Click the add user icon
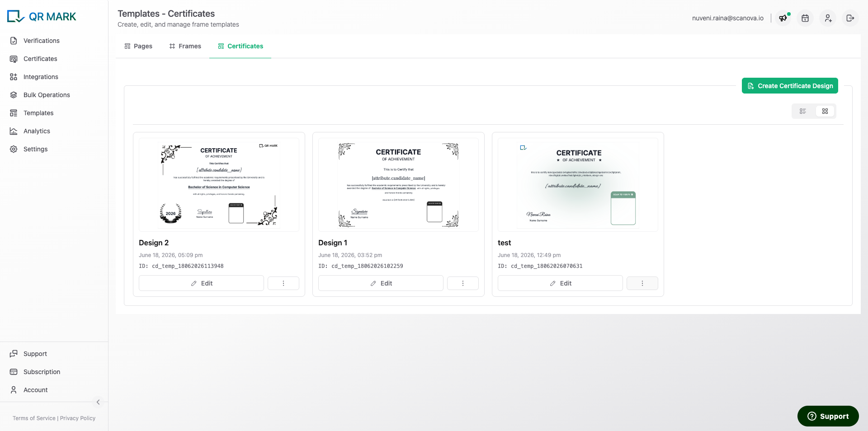The width and height of the screenshot is (868, 431). pyautogui.click(x=828, y=18)
